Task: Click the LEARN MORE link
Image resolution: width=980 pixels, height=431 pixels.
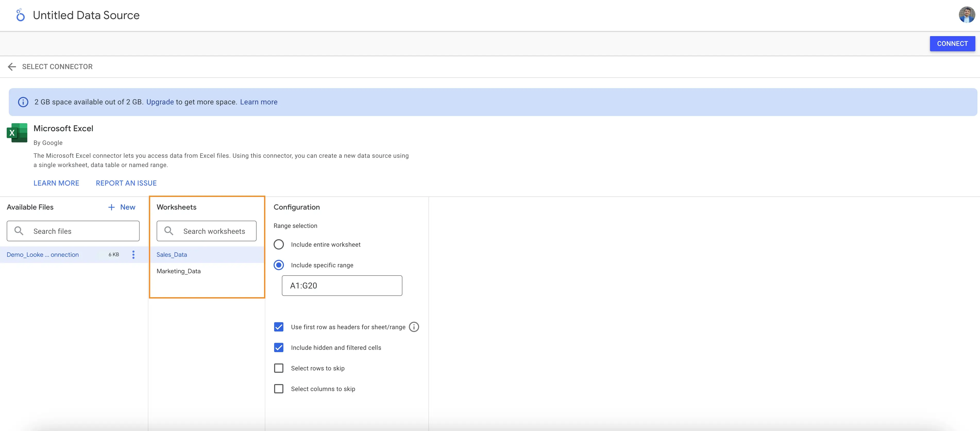Action: coord(56,183)
